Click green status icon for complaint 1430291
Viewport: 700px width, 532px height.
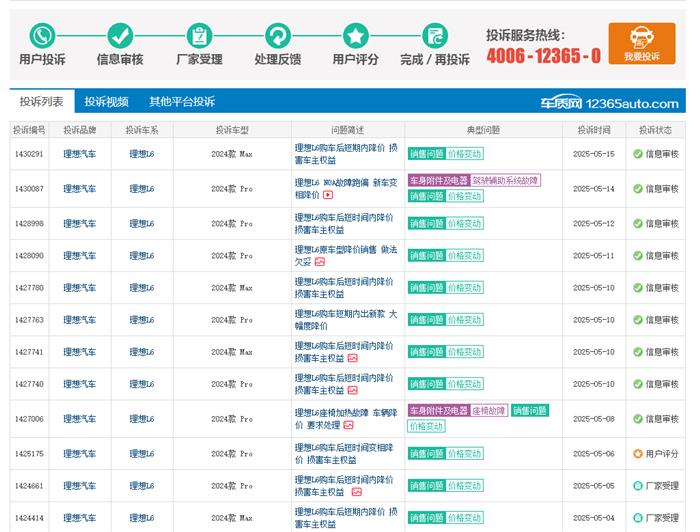(x=638, y=154)
